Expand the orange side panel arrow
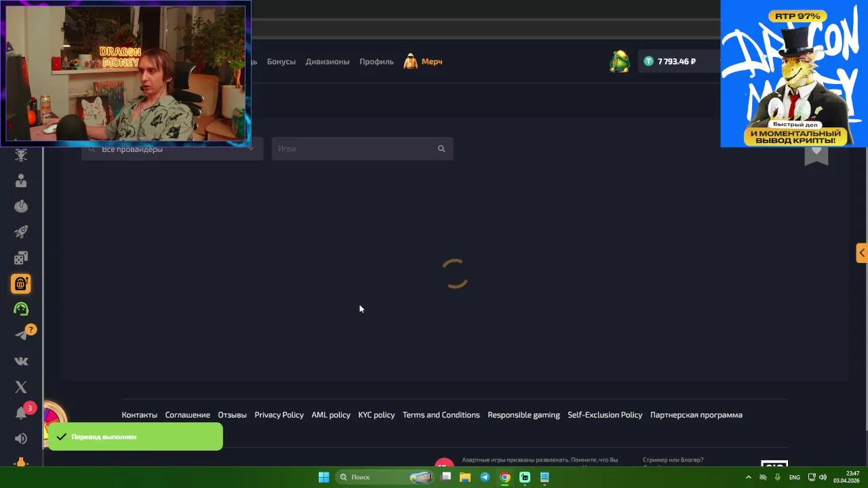This screenshot has height=488, width=868. 861,253
